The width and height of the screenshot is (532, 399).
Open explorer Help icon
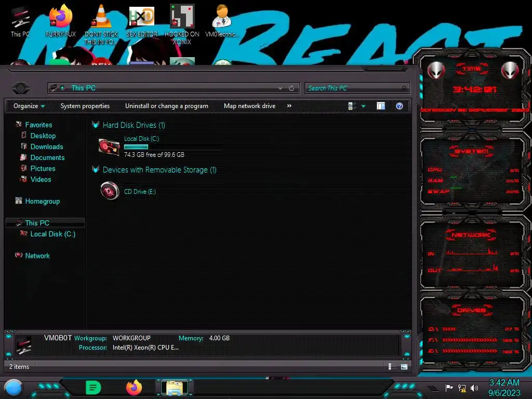[x=400, y=106]
